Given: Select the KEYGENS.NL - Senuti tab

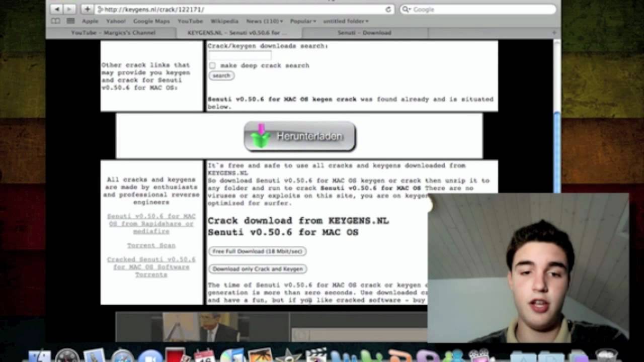Looking at the screenshot, I should coord(238,33).
